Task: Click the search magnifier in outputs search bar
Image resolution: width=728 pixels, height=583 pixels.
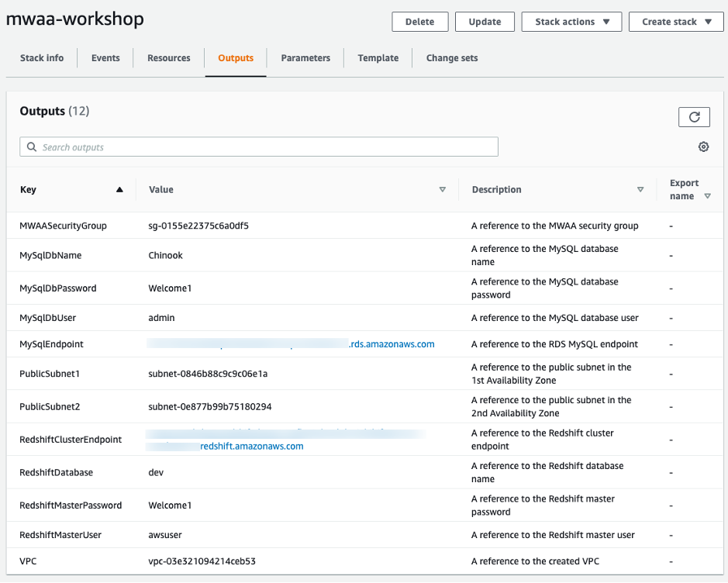Action: pyautogui.click(x=31, y=147)
